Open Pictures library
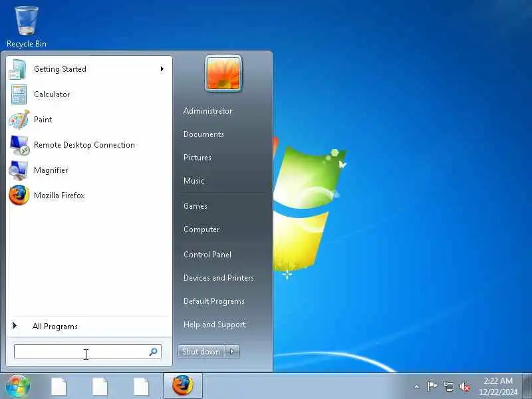 click(x=198, y=158)
